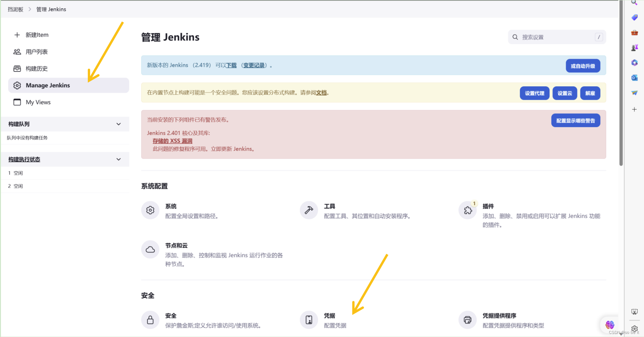Select 构建历史 in the side menu
This screenshot has width=644, height=337.
click(x=69, y=68)
